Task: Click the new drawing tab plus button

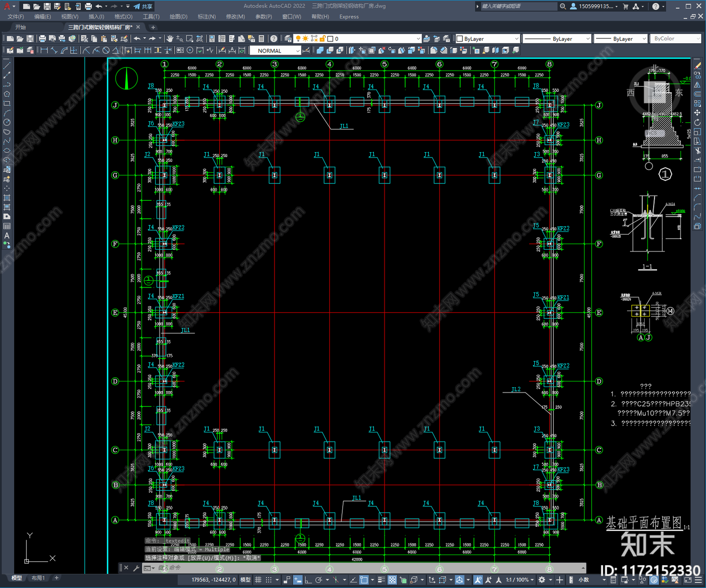Action: pyautogui.click(x=153, y=27)
